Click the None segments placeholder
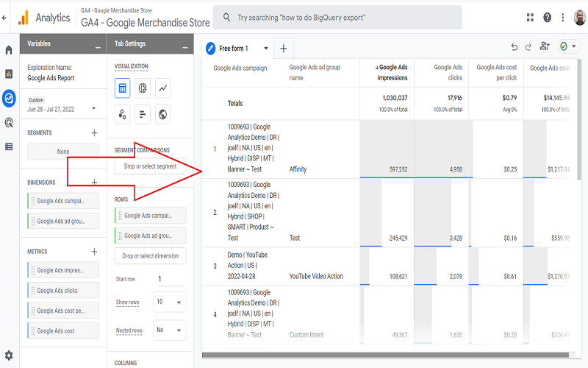The image size is (588, 368). (x=63, y=152)
